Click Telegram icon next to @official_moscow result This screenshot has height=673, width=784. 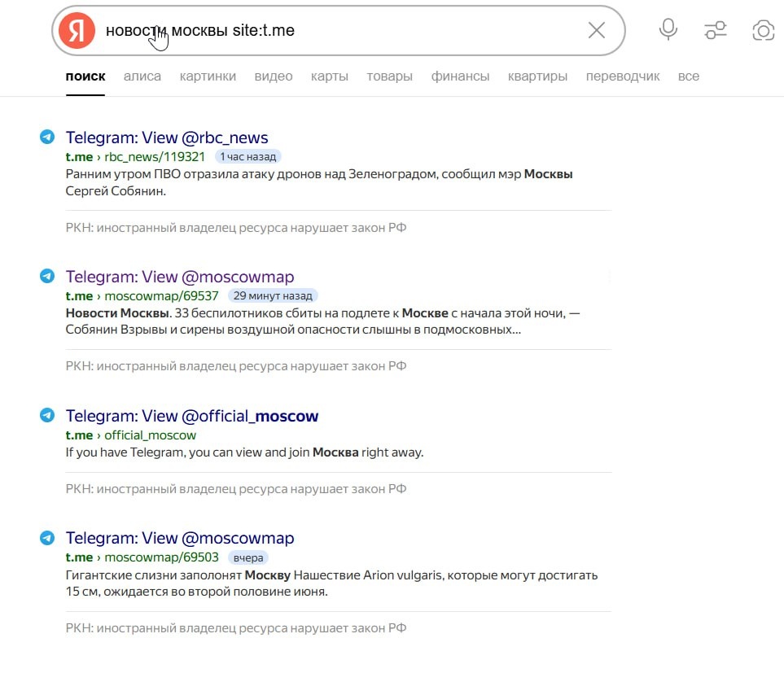pyautogui.click(x=47, y=415)
